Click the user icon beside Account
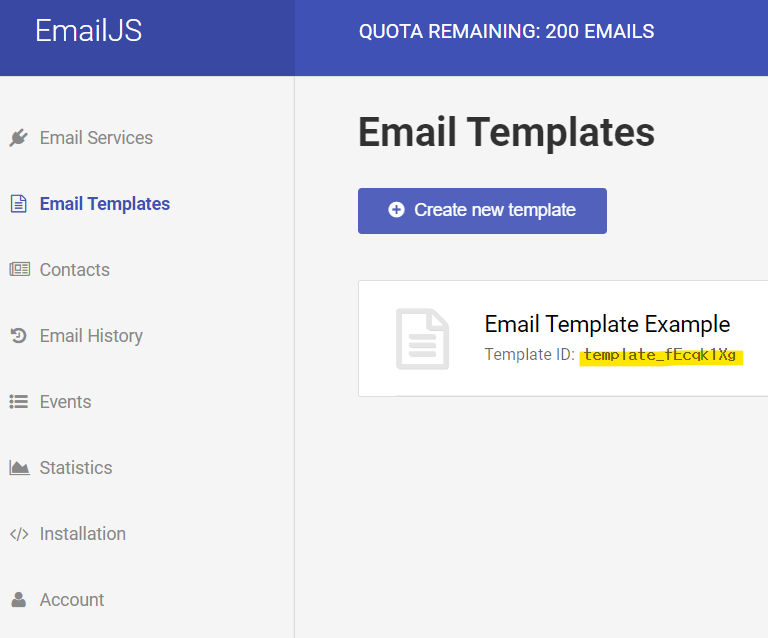The height and width of the screenshot is (638, 768). [x=19, y=599]
